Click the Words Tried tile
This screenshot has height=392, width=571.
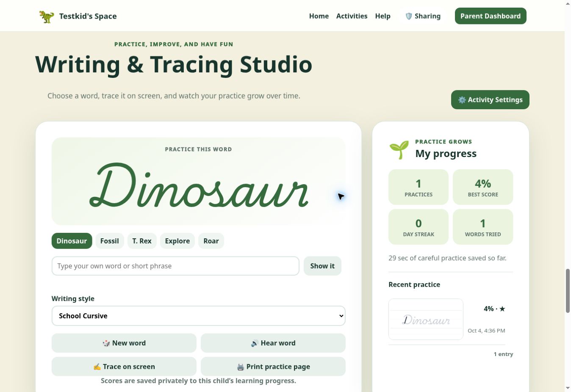pos(483,227)
